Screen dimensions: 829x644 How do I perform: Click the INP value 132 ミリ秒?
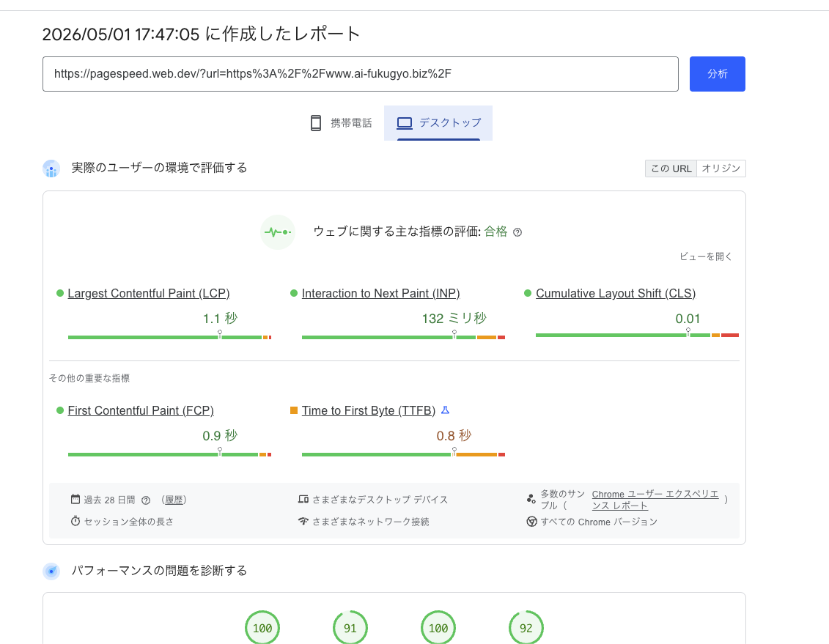click(454, 319)
